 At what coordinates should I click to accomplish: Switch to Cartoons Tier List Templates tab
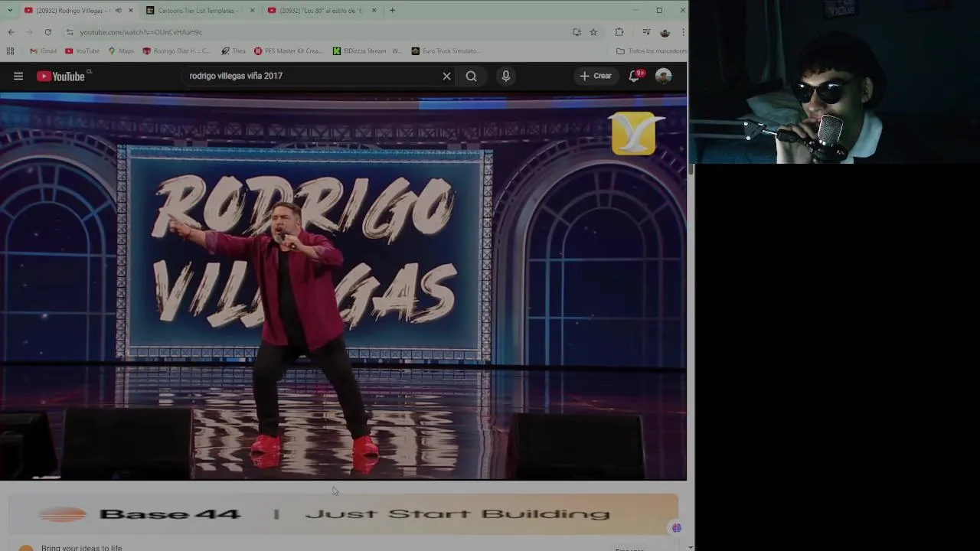pyautogui.click(x=198, y=10)
